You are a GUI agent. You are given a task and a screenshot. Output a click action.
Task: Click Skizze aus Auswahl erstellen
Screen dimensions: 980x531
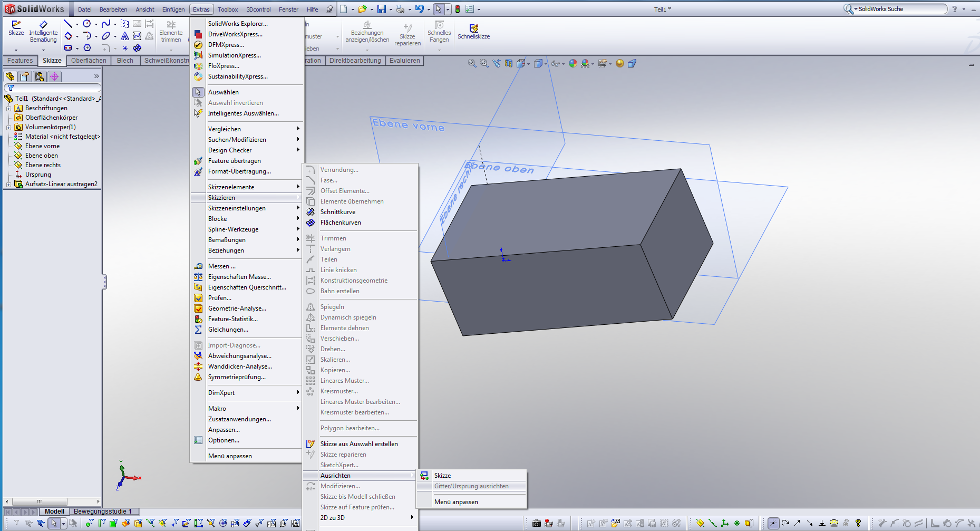coord(359,444)
